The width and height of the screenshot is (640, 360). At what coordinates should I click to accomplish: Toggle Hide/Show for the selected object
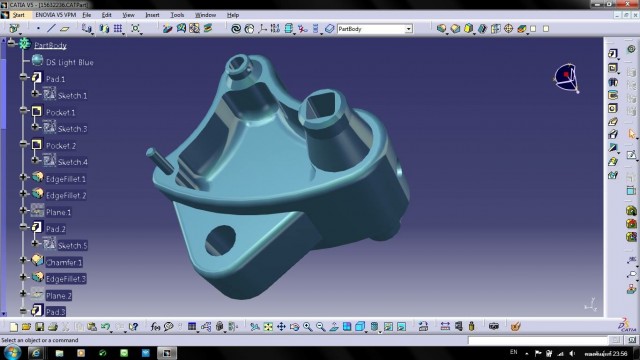point(388,327)
